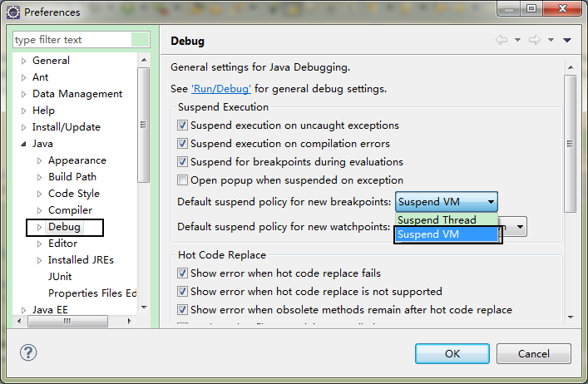
Task: Uncheck Show error when hot code replace fails
Action: 183,273
